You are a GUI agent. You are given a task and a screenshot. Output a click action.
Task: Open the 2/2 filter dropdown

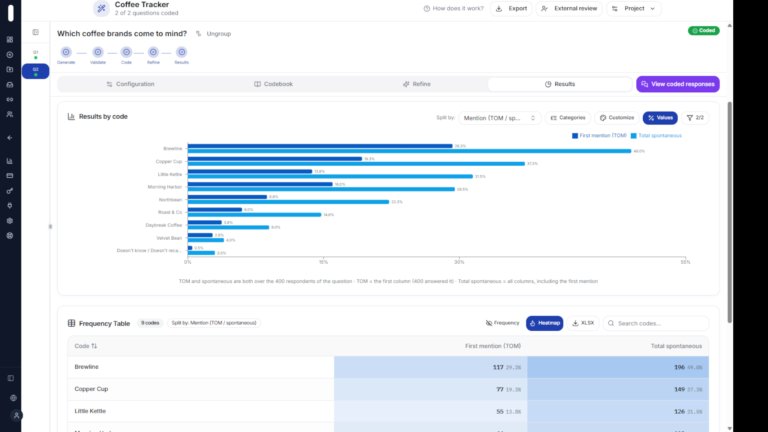695,118
